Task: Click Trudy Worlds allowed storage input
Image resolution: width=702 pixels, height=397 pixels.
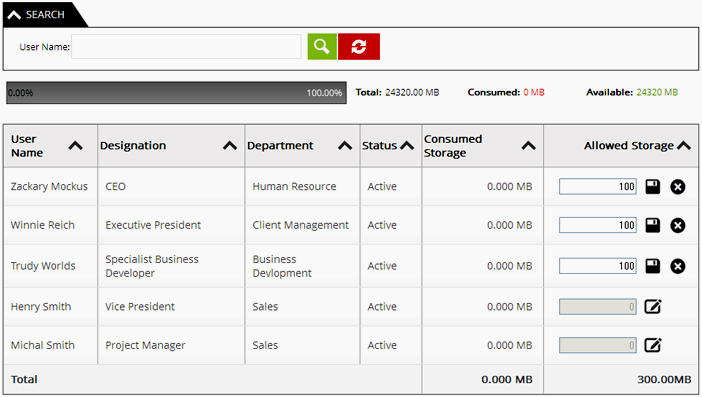Action: 598,266
